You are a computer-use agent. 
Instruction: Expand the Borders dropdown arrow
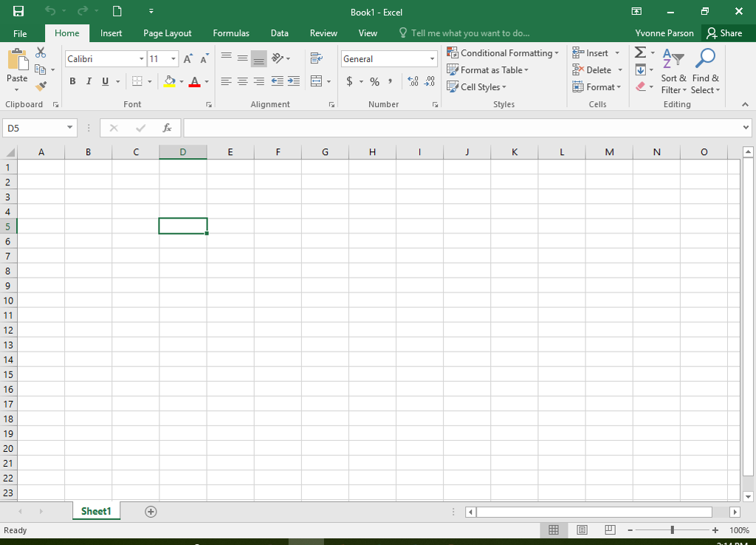pyautogui.click(x=149, y=81)
